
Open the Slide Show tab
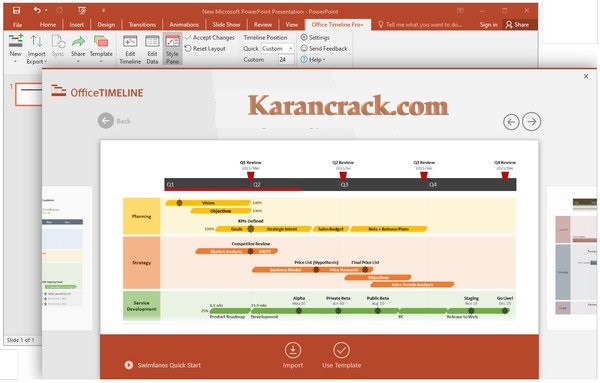coord(226,24)
